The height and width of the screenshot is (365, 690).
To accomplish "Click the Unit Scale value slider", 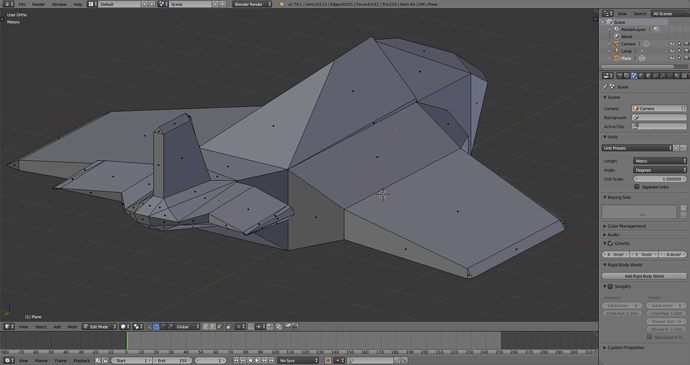I will click(660, 179).
